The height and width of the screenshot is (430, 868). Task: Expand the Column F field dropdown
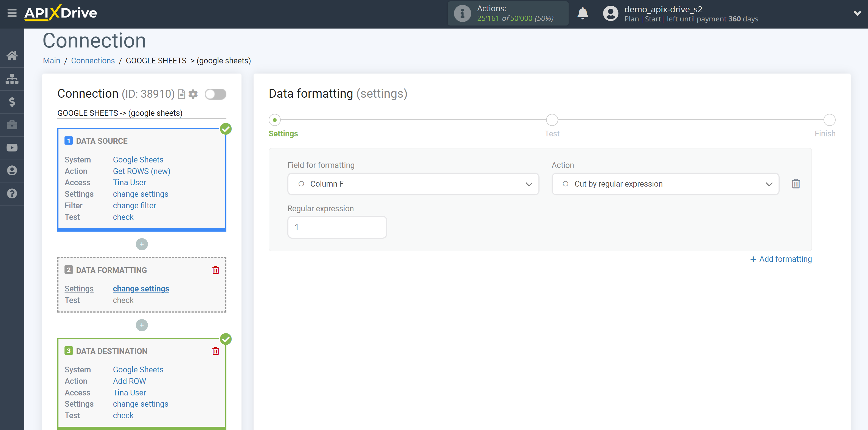pos(529,184)
